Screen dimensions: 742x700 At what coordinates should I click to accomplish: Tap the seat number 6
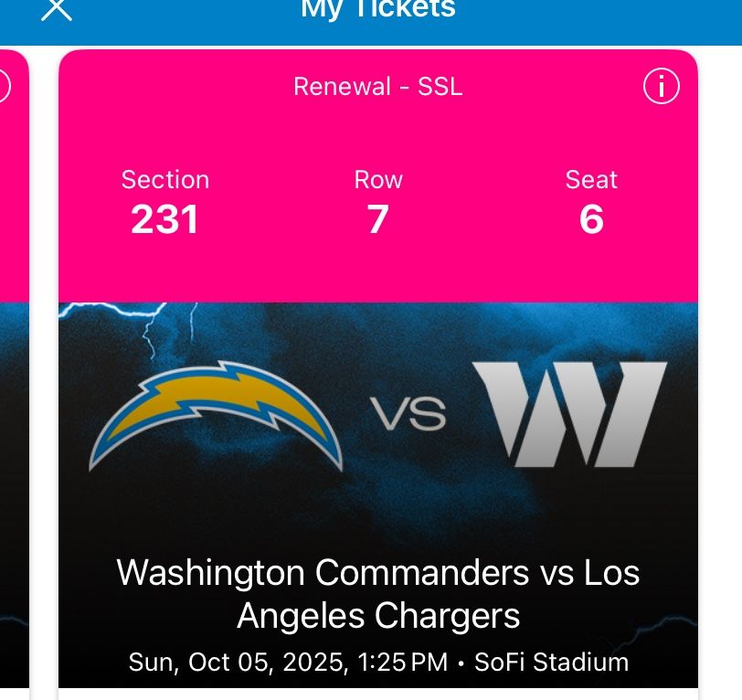click(591, 219)
